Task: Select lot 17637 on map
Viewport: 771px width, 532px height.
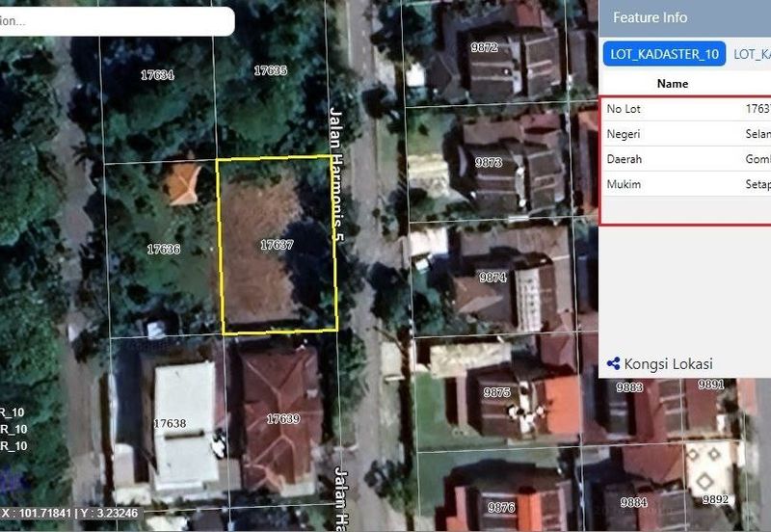Action: 277,245
